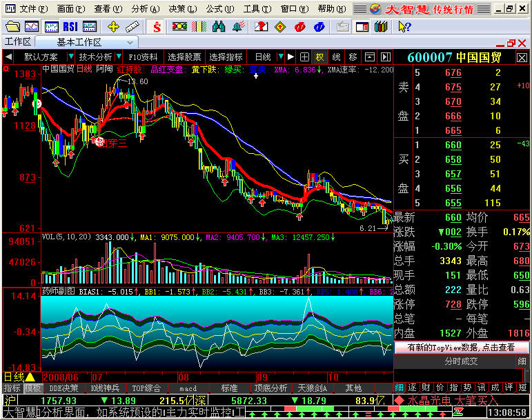Screen dimensions: 532x420
Task: Click the TopView data notification button
Action: click(x=461, y=348)
